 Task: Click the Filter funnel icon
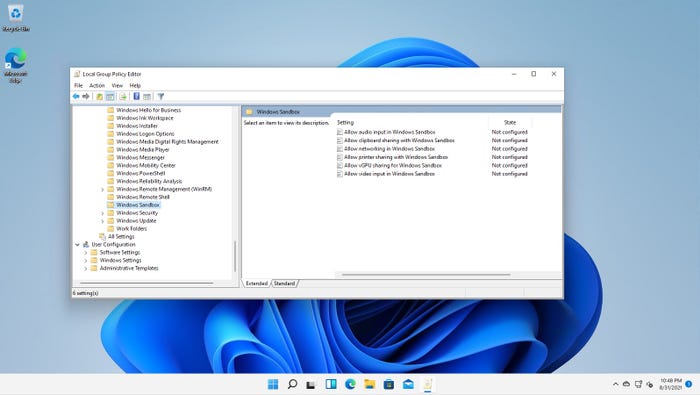161,96
